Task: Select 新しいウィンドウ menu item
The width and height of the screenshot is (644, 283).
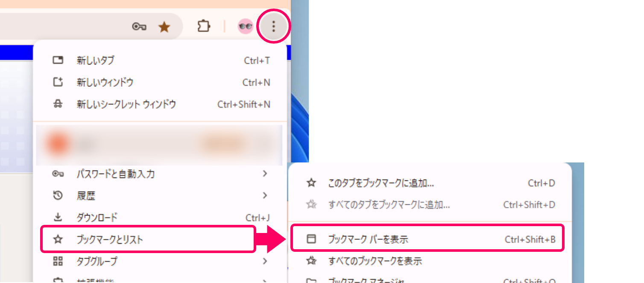Action: click(x=160, y=82)
